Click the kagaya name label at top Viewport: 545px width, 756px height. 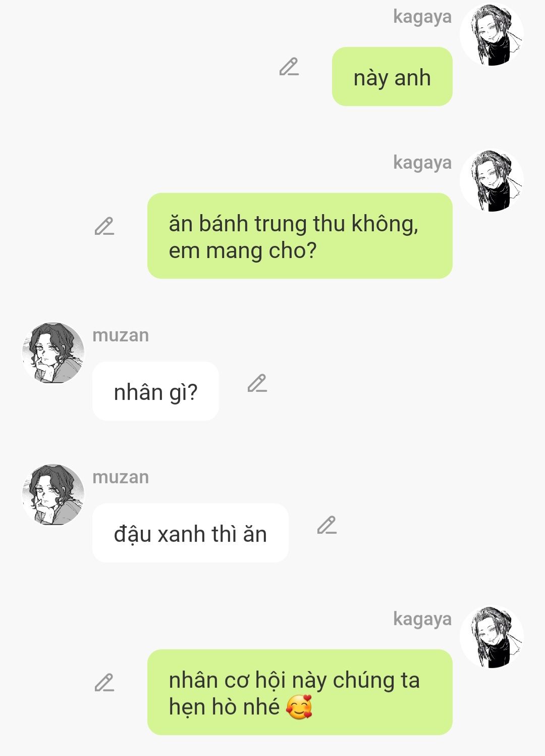point(422,17)
